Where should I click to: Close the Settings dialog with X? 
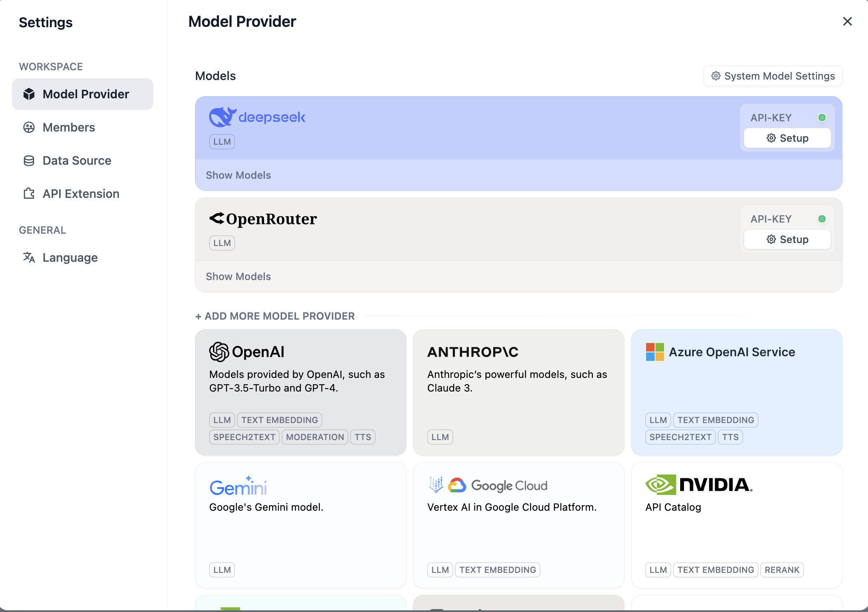click(847, 21)
